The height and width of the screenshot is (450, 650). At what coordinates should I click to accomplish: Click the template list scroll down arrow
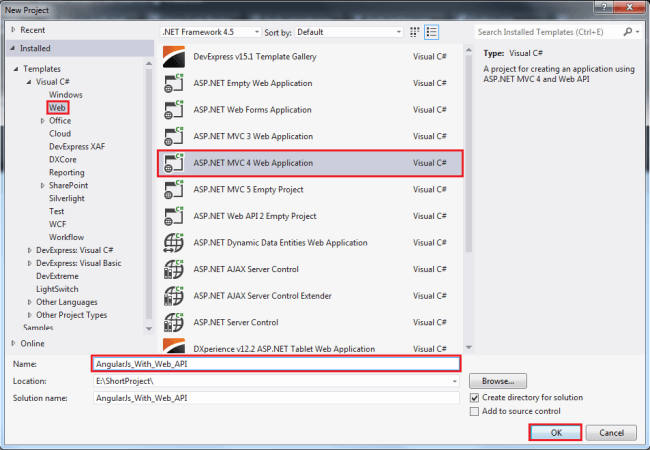point(469,347)
